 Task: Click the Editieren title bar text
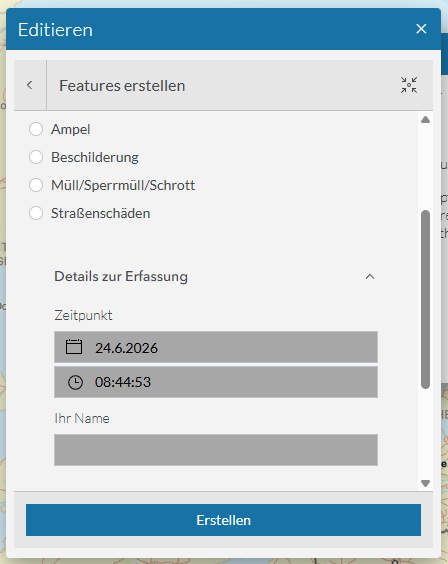[x=55, y=29]
